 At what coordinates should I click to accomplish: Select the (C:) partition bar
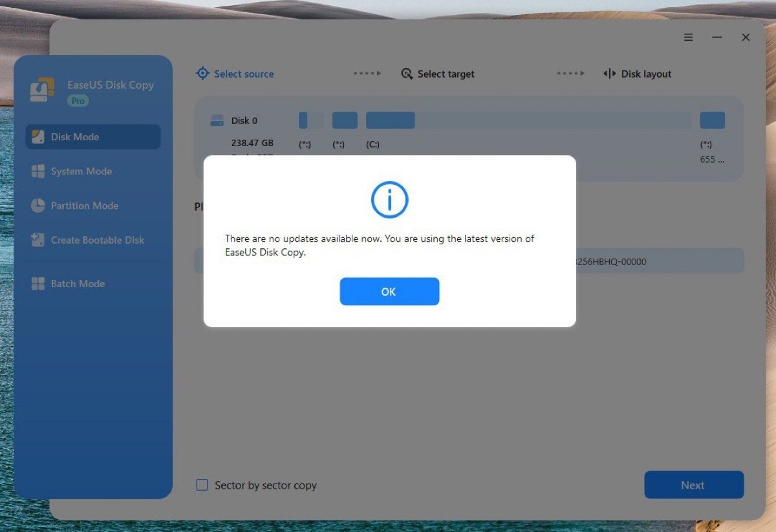tap(528, 120)
